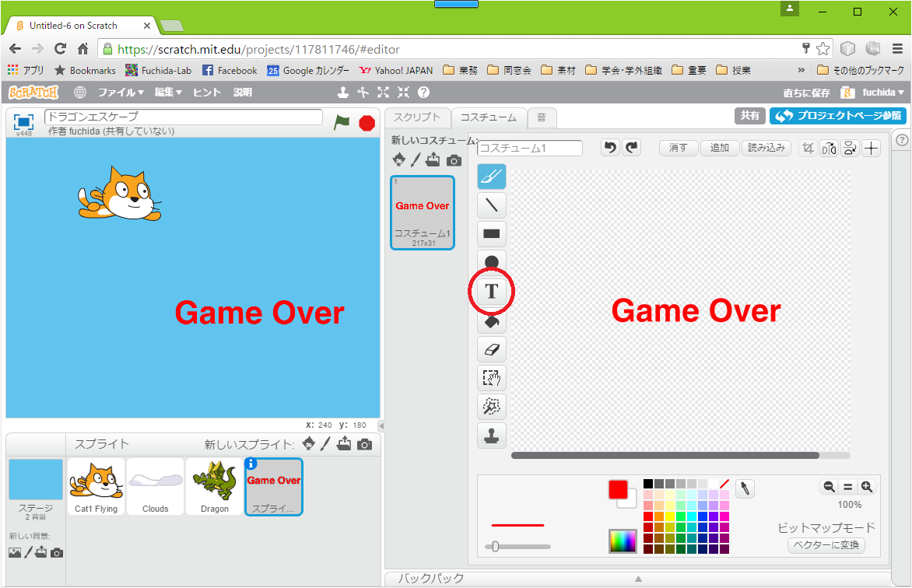Open the ファイル menu

coord(121,92)
